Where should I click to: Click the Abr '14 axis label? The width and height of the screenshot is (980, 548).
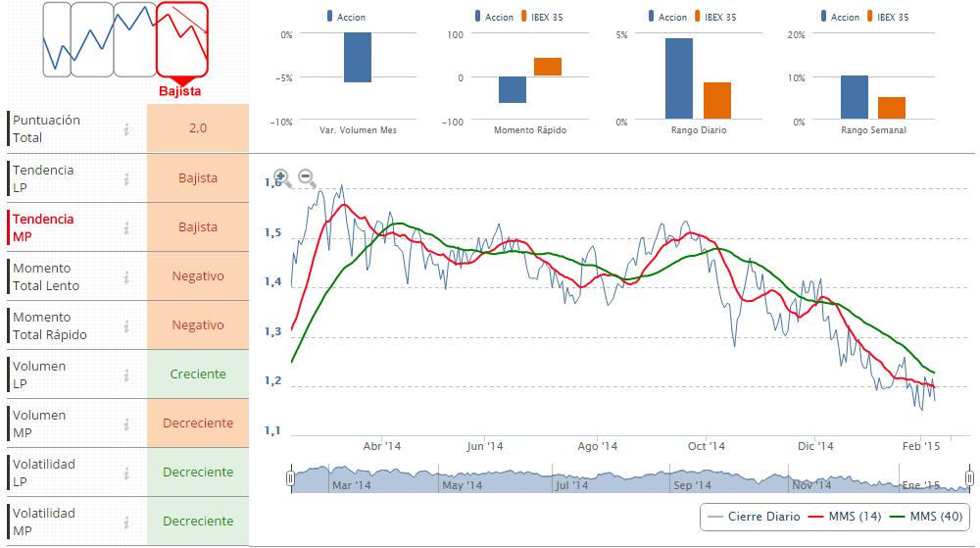(382, 446)
